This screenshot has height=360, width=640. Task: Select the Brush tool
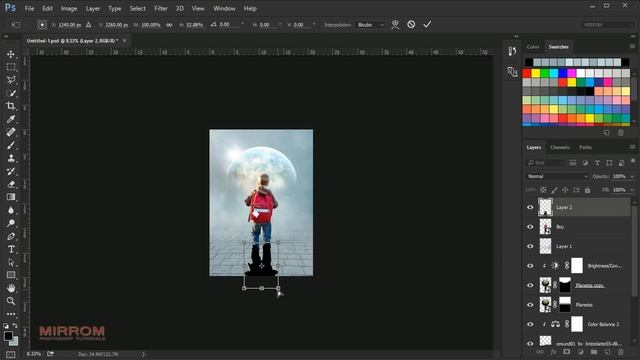point(11,145)
